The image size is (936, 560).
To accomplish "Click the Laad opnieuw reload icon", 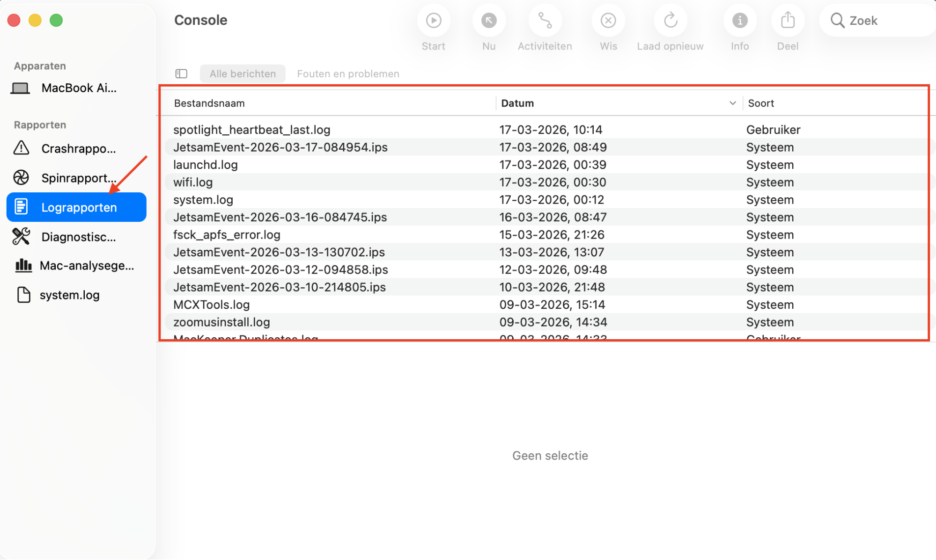I will 670,20.
